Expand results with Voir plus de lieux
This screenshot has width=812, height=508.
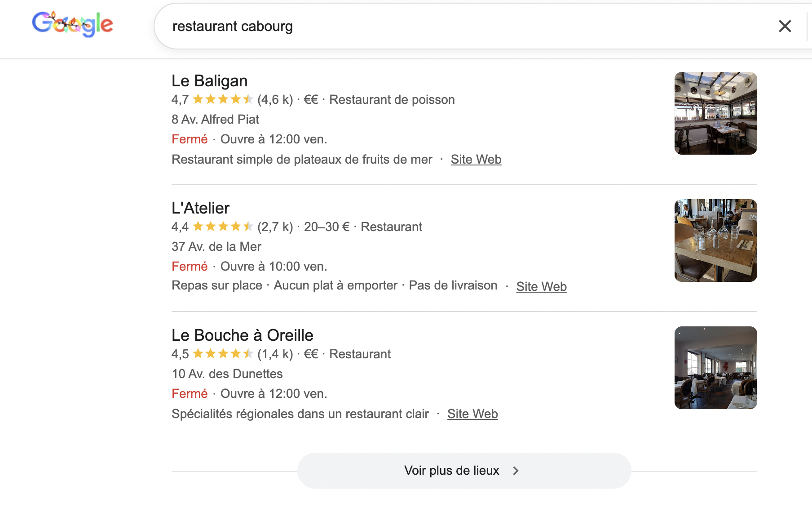pyautogui.click(x=452, y=471)
